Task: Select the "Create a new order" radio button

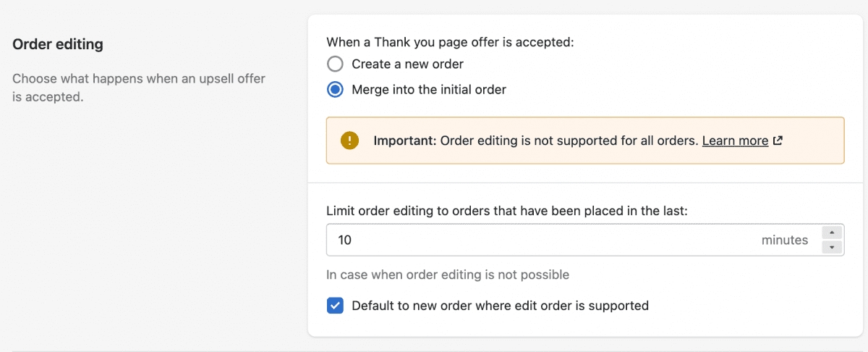Action: click(335, 64)
